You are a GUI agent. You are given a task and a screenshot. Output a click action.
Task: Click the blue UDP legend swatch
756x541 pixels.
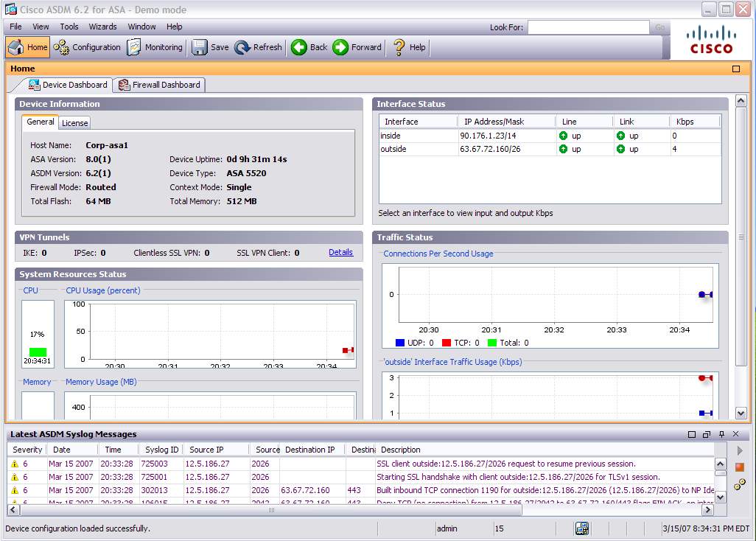pos(399,343)
